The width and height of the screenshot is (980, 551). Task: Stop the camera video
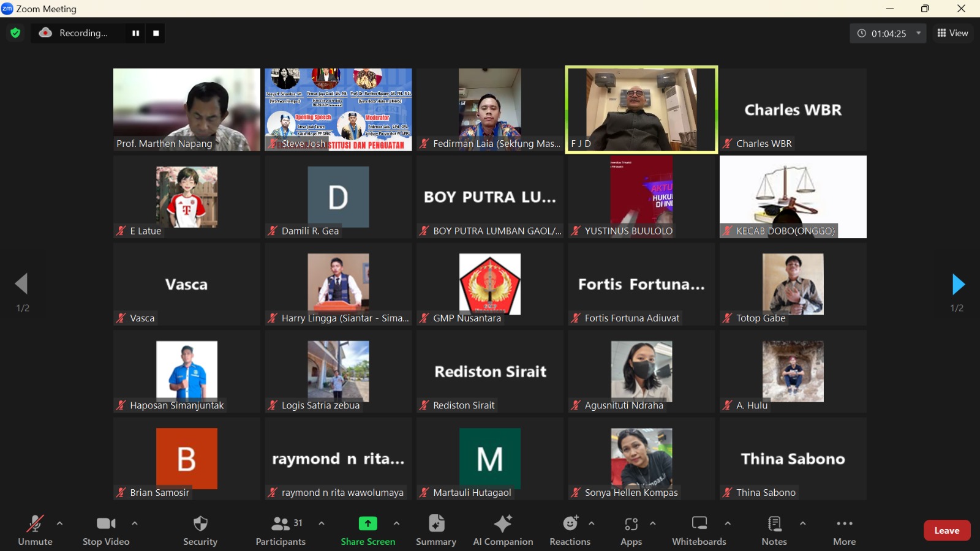point(106,530)
